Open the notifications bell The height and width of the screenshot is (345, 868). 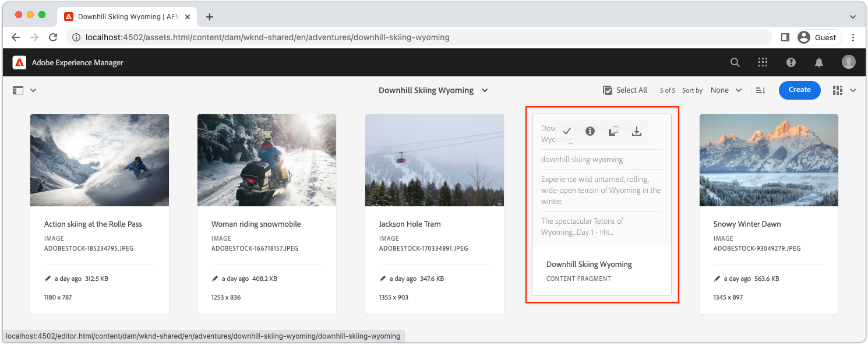[x=819, y=62]
